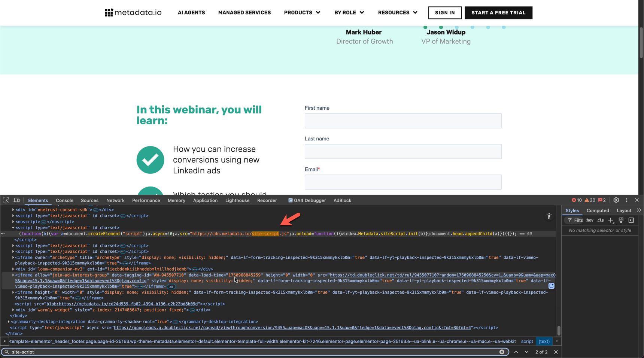Expand the warmly-widget div node
The height and width of the screenshot is (358, 644).
13,310
